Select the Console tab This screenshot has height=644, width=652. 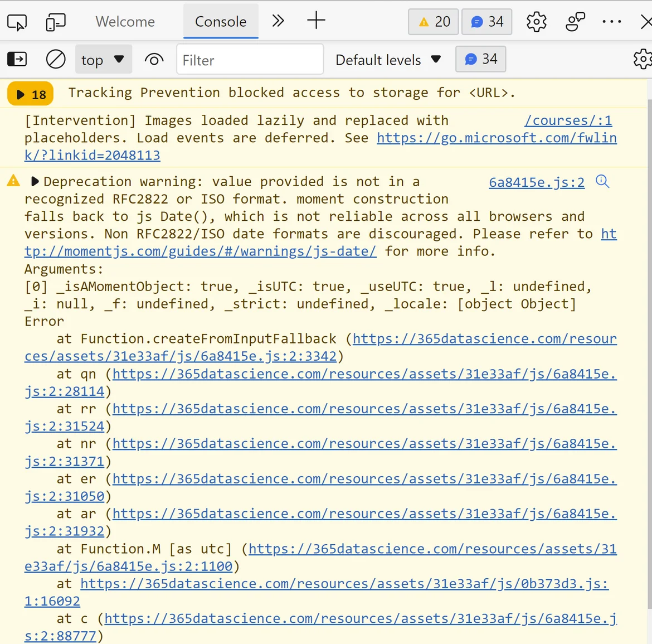(x=220, y=22)
